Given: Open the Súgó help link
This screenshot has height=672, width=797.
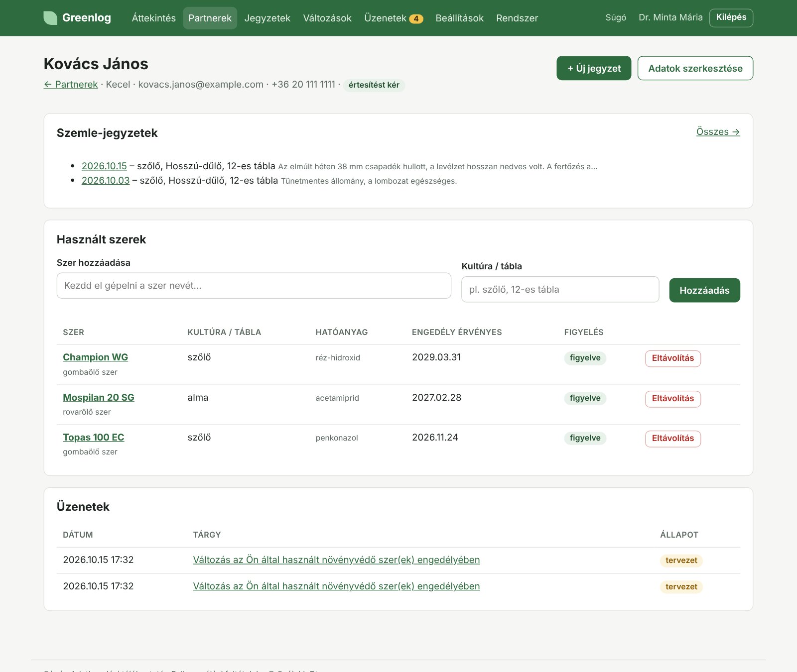Looking at the screenshot, I should tap(616, 17).
